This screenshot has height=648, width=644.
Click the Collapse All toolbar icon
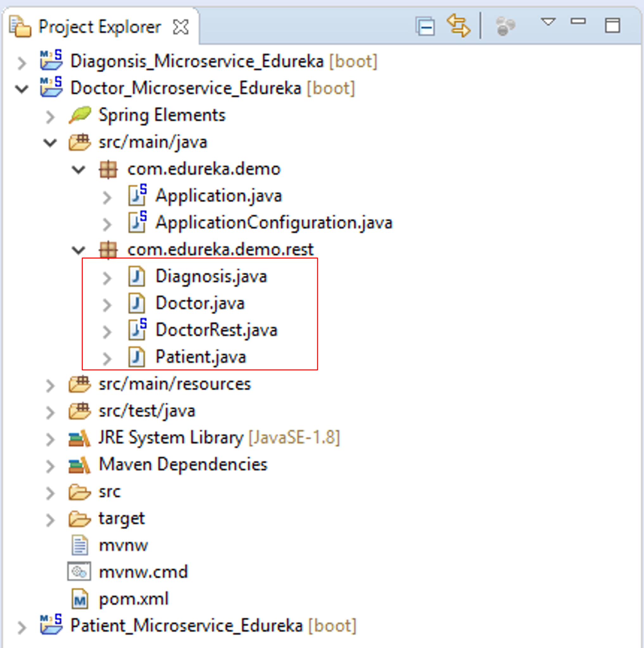(426, 26)
